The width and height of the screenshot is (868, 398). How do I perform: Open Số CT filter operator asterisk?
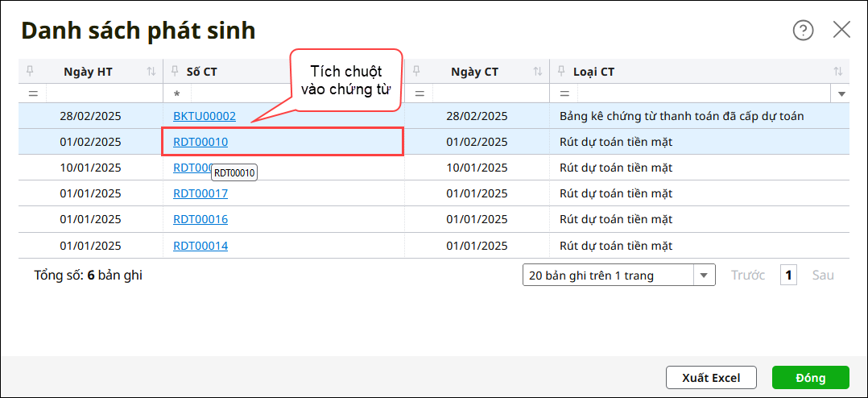pyautogui.click(x=176, y=94)
